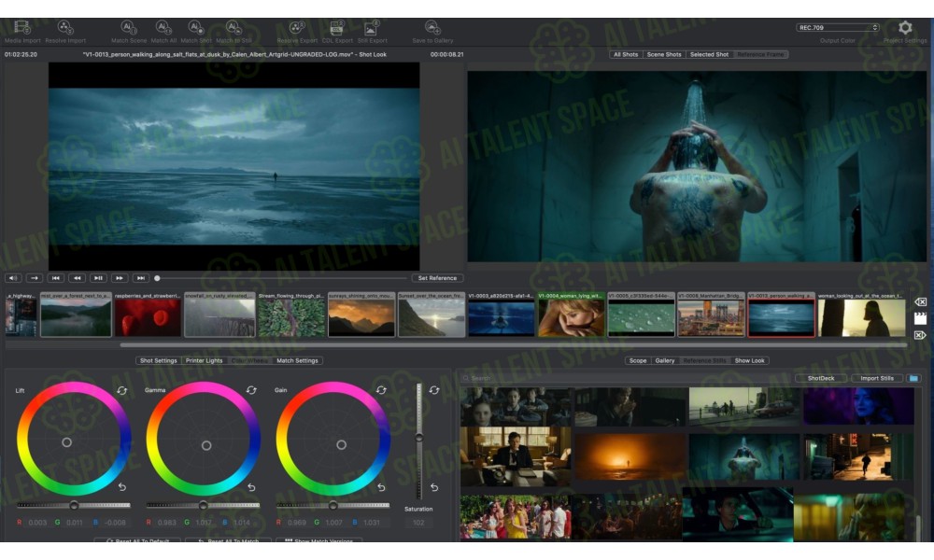The width and height of the screenshot is (934, 560).
Task: Click Reset All To Default button
Action: (x=137, y=541)
